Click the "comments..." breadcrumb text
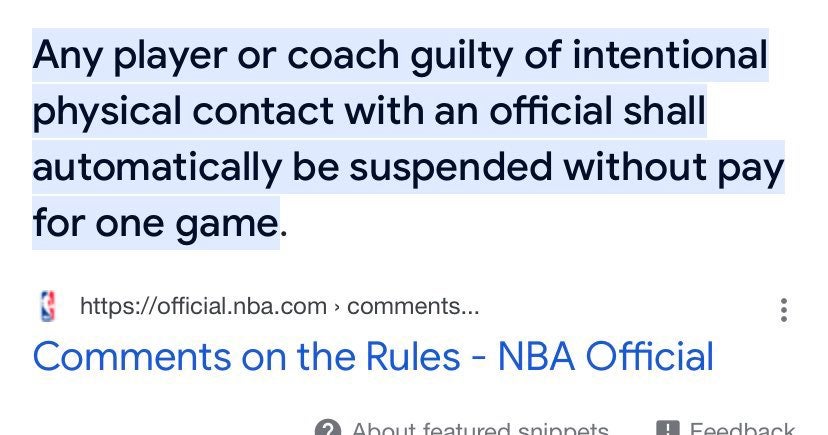 tap(413, 306)
